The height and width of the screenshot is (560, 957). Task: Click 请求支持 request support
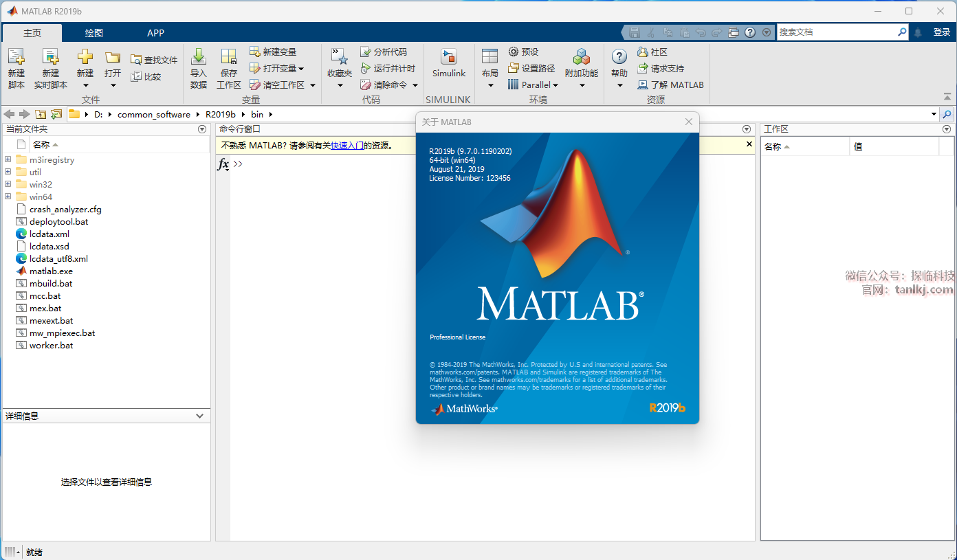point(660,68)
